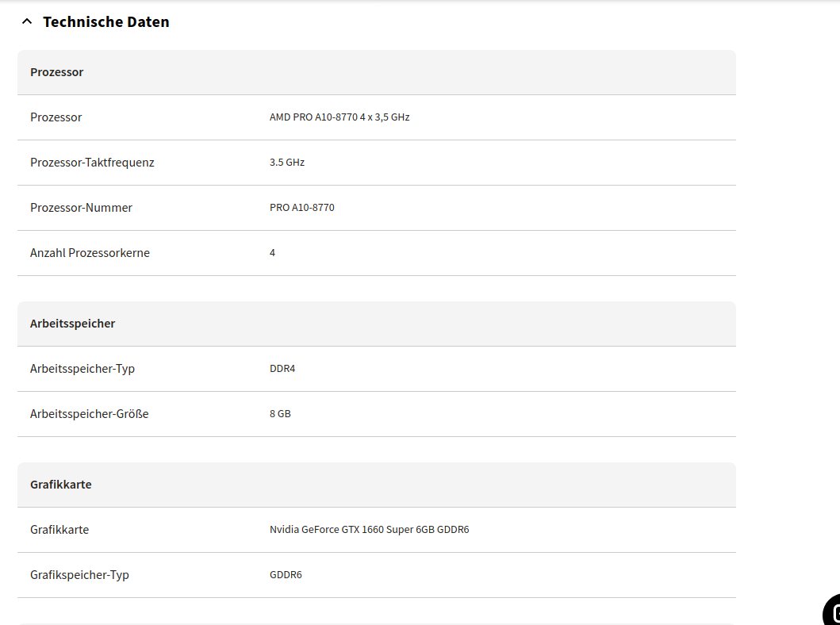Click the 8 GB memory size value
This screenshot has width=840, height=625.
point(280,414)
